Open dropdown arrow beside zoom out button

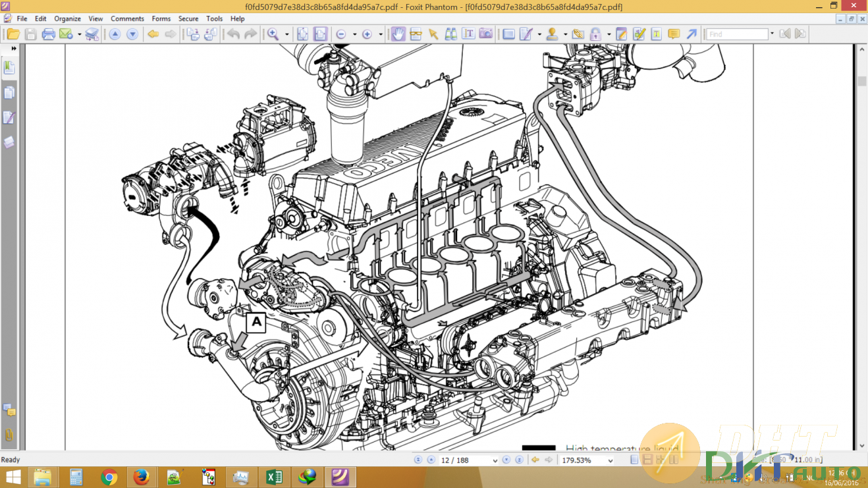(x=354, y=34)
